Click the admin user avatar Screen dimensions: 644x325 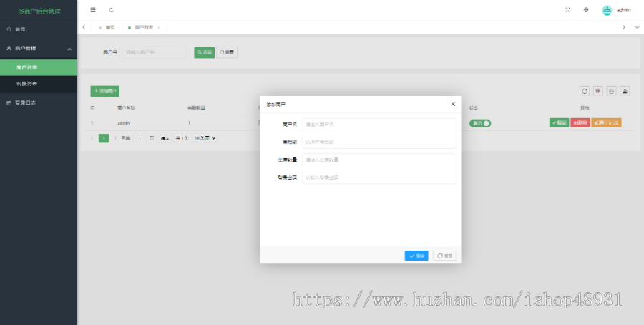tap(607, 10)
